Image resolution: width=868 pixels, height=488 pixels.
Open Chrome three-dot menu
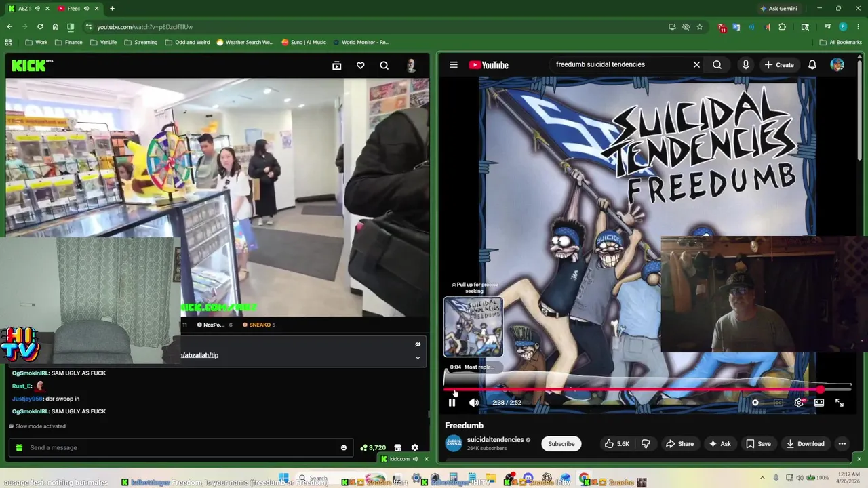858,27
